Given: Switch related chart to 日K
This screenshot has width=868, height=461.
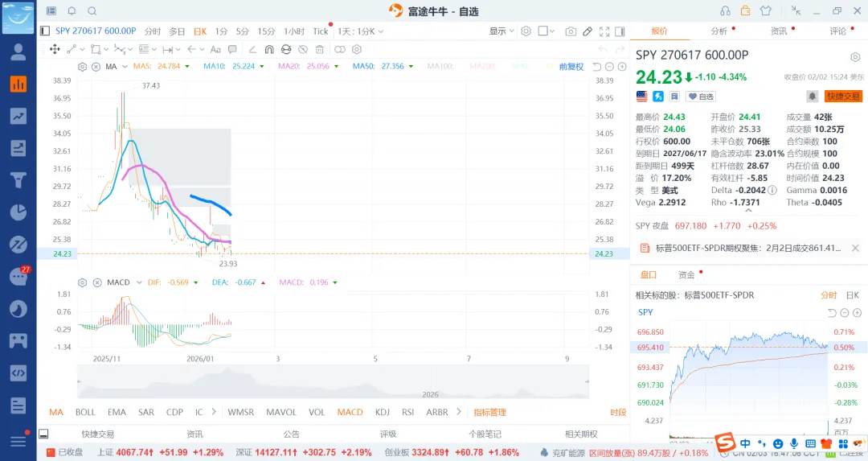Looking at the screenshot, I should (x=853, y=295).
